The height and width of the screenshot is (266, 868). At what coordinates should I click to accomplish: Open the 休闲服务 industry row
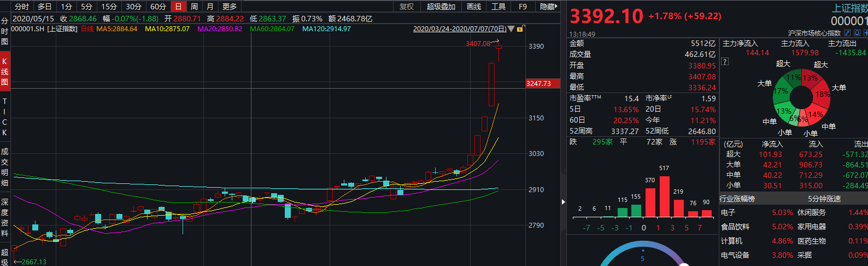tap(832, 212)
